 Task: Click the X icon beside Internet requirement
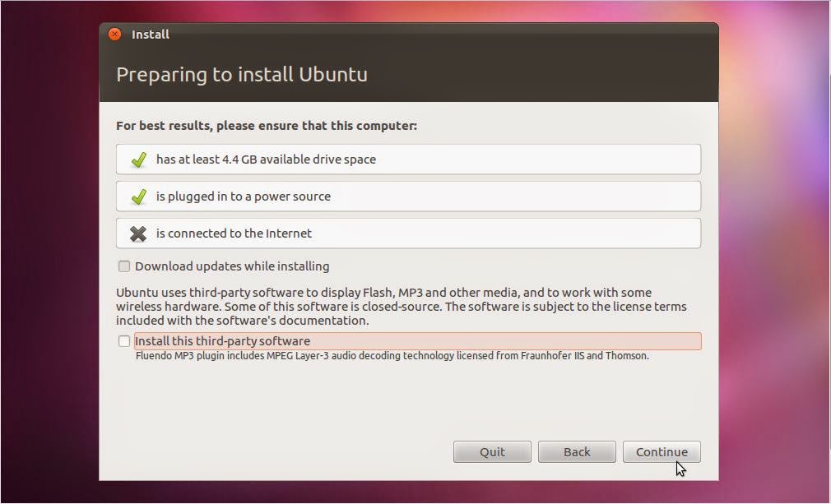(138, 234)
